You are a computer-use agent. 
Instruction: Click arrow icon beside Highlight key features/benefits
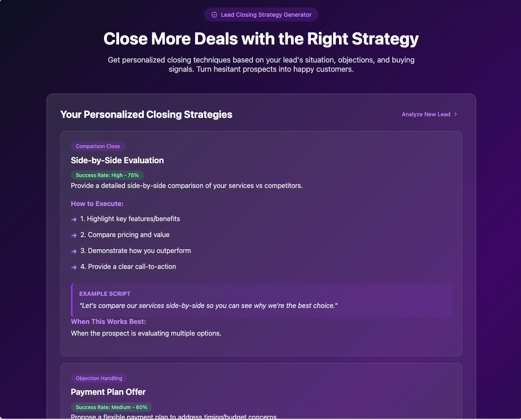pos(74,219)
